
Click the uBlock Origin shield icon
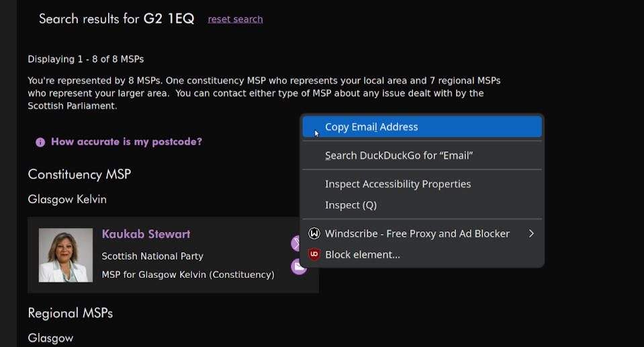(x=314, y=255)
